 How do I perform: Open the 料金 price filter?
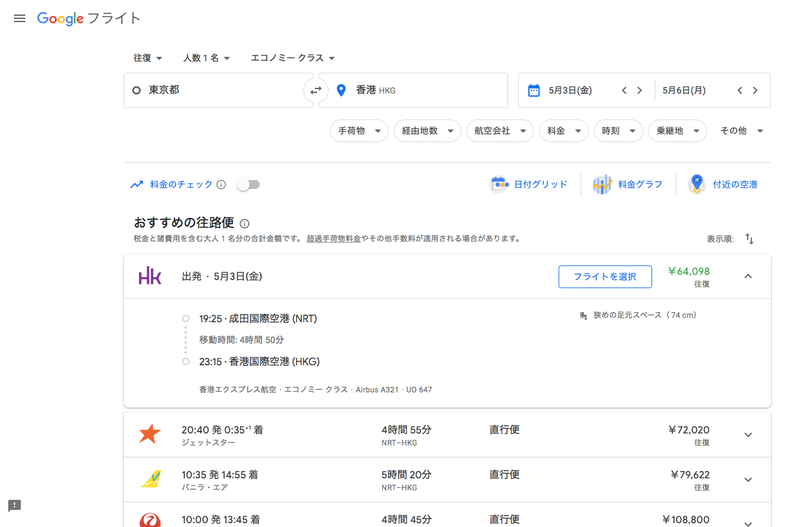coord(564,131)
